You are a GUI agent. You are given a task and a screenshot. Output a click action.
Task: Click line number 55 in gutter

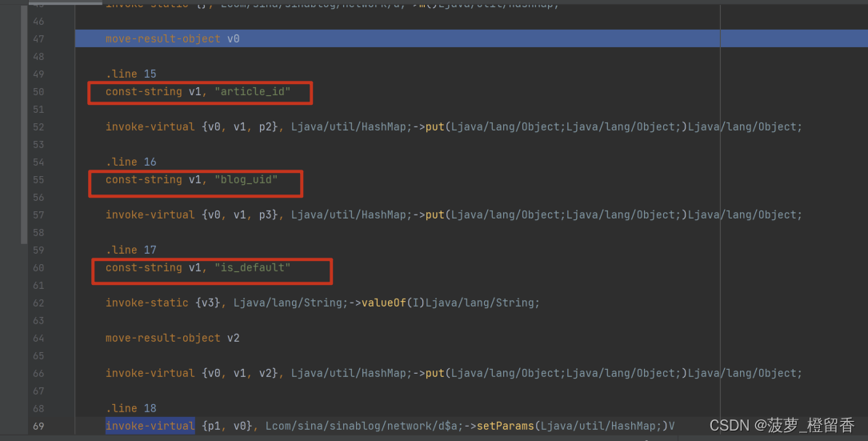click(x=38, y=180)
